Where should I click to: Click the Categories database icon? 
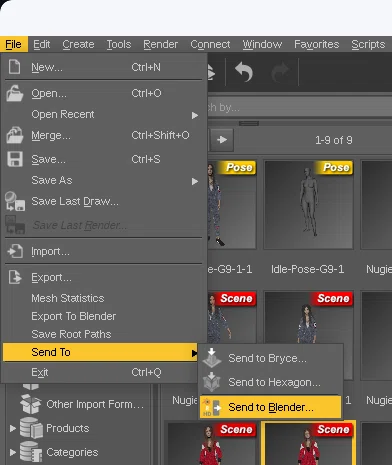click(x=31, y=452)
